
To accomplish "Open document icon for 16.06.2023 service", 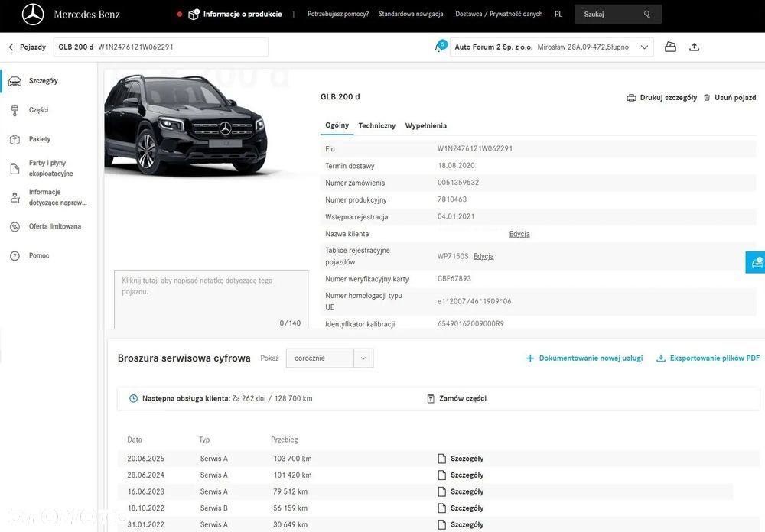I will (442, 491).
